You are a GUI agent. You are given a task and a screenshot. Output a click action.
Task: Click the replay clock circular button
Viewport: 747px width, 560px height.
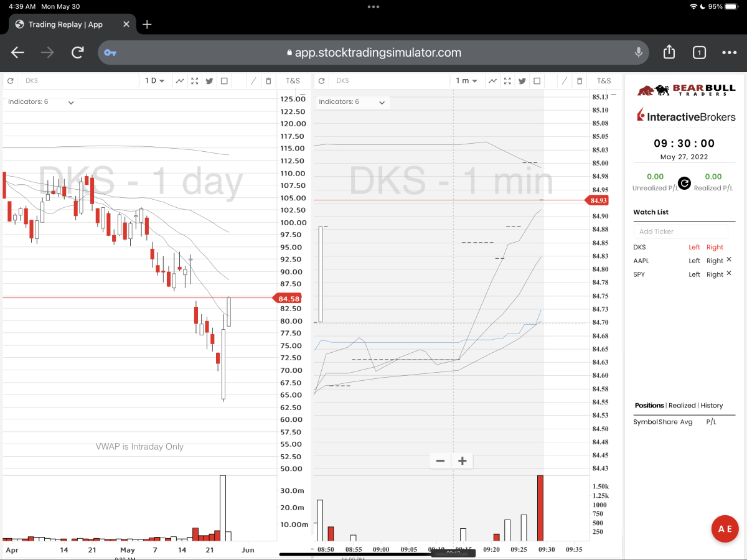point(684,183)
